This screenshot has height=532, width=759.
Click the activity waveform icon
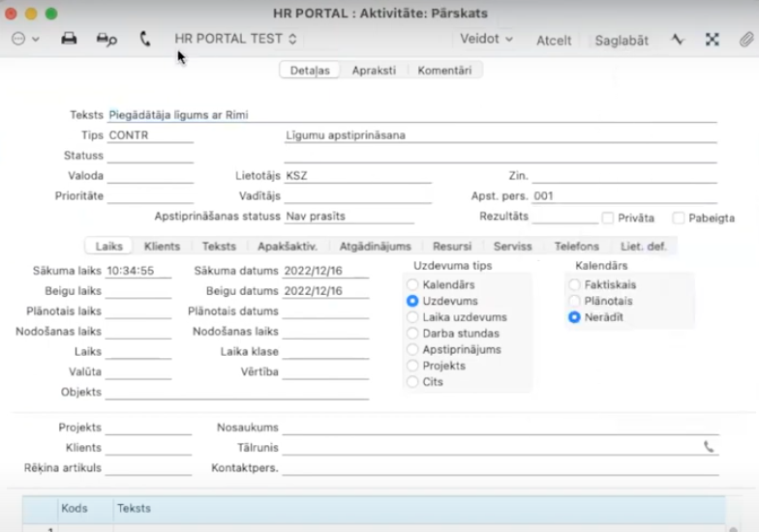point(677,40)
